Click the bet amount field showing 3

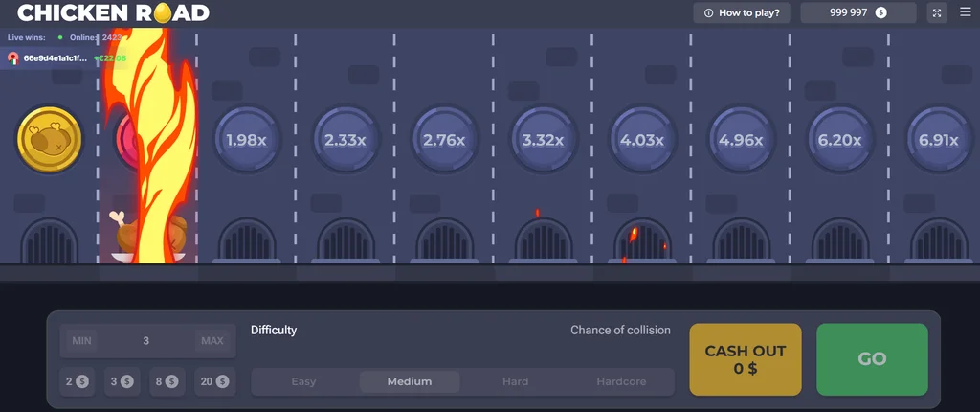147,341
